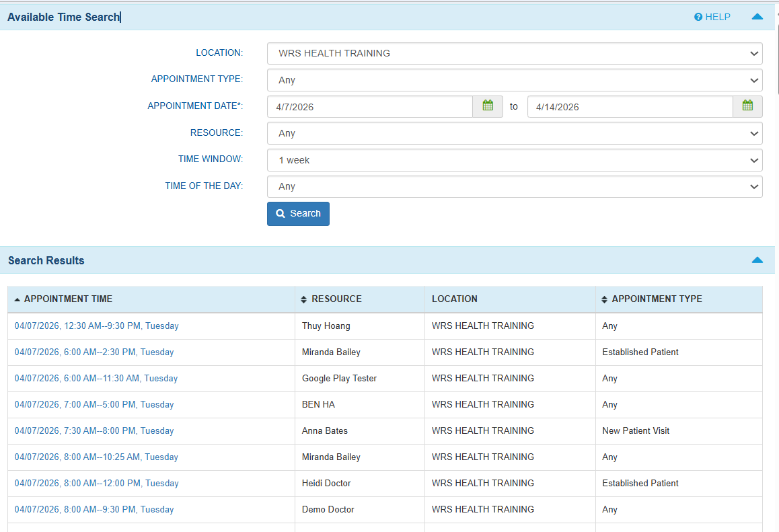Sort results by Resource column
The image size is (779, 532).
coord(336,299)
